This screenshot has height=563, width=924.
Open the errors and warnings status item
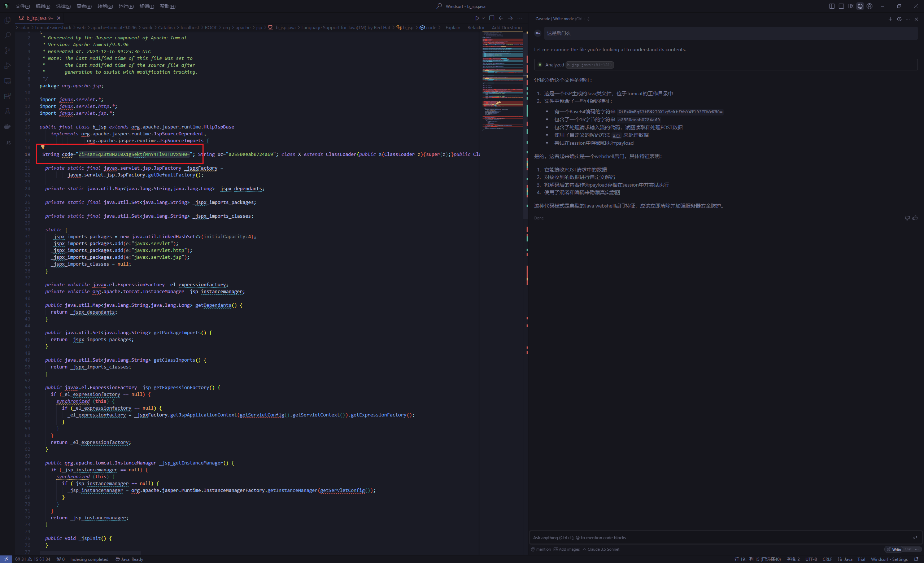(x=32, y=559)
